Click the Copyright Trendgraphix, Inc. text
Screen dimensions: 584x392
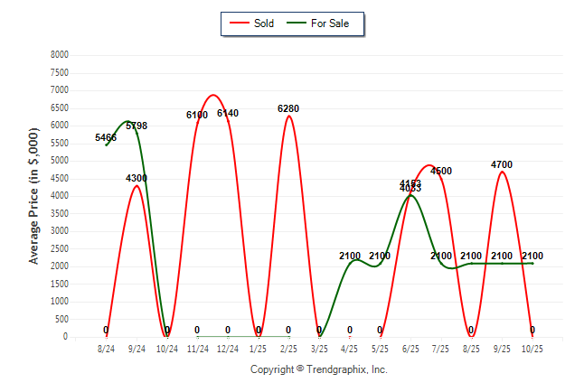(318, 369)
